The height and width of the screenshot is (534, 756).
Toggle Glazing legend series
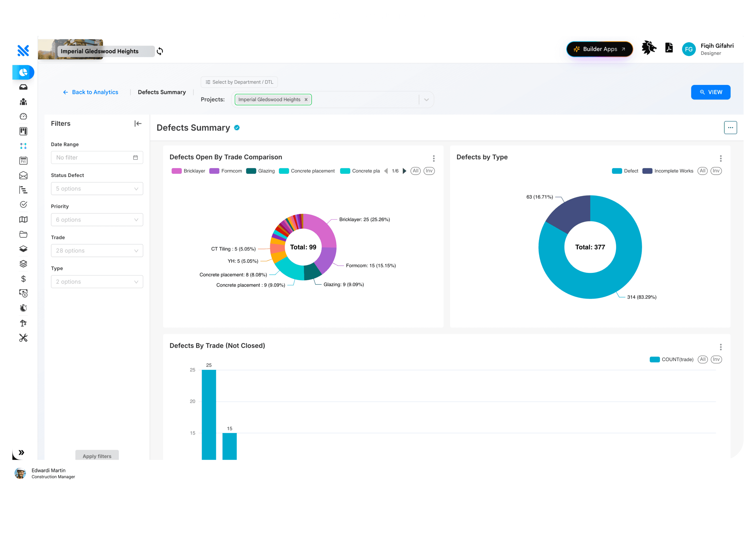point(260,171)
